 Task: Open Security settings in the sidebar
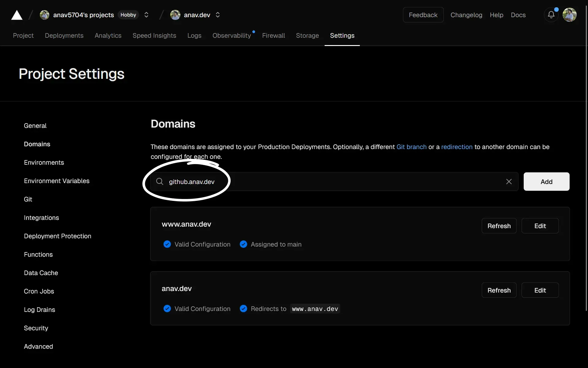tap(36, 328)
